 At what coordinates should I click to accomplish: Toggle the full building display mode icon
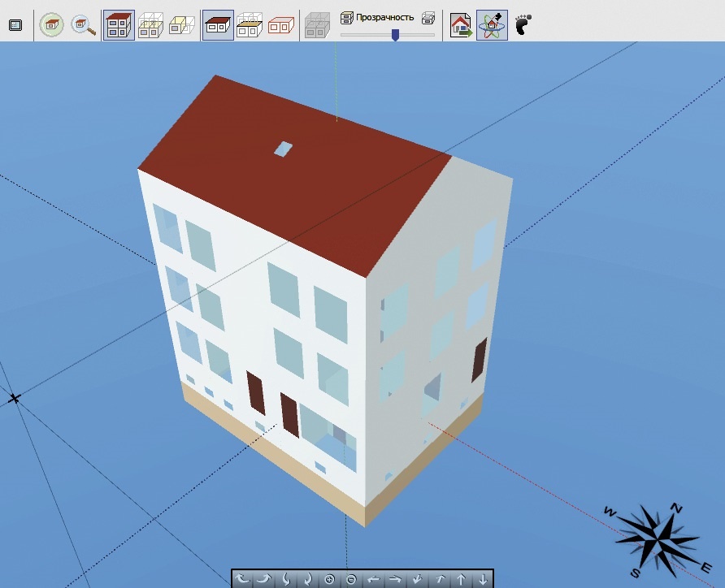pyautogui.click(x=119, y=25)
